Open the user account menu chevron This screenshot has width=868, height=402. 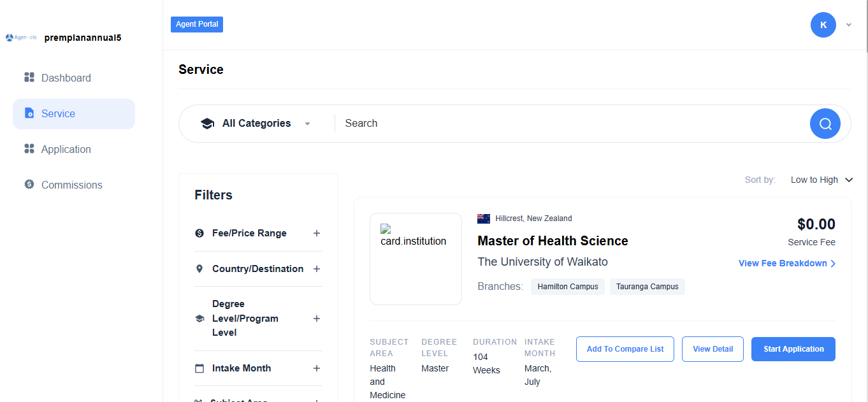[x=849, y=25]
